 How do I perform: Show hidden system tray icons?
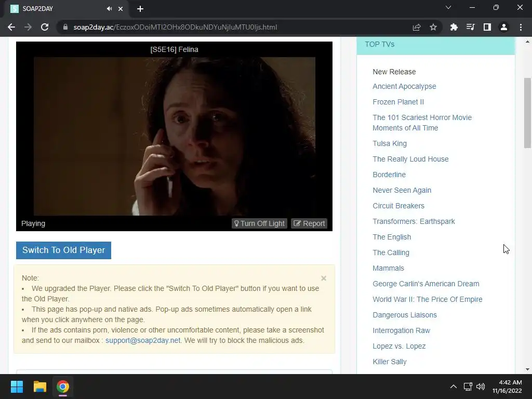tap(453, 387)
